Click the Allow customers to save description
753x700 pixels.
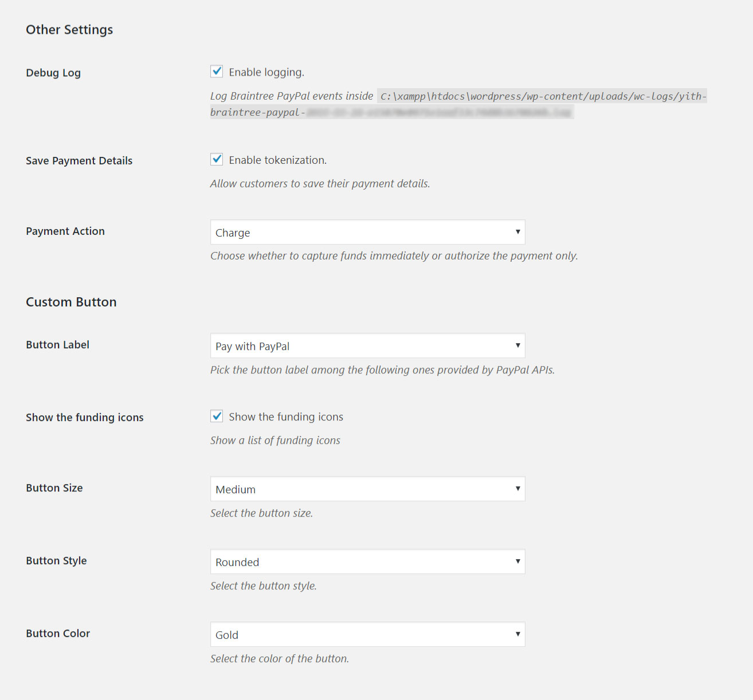coord(320,184)
